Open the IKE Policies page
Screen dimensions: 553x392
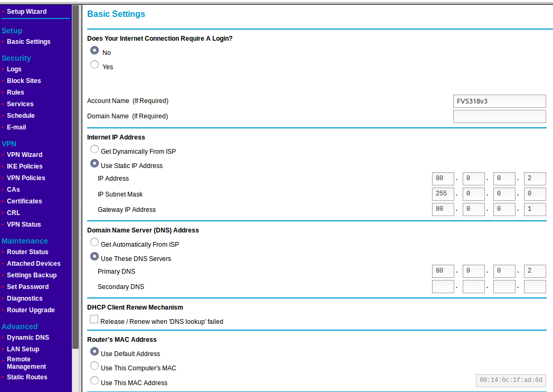click(24, 166)
